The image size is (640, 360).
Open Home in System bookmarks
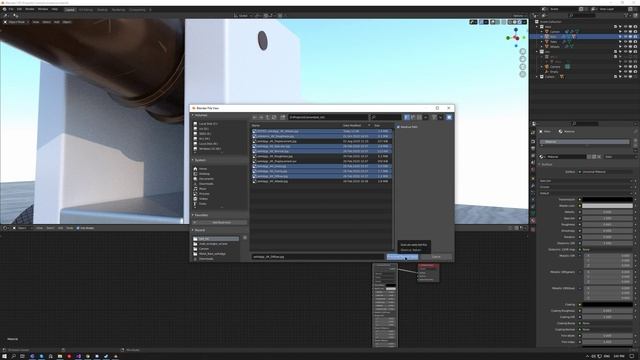point(203,169)
